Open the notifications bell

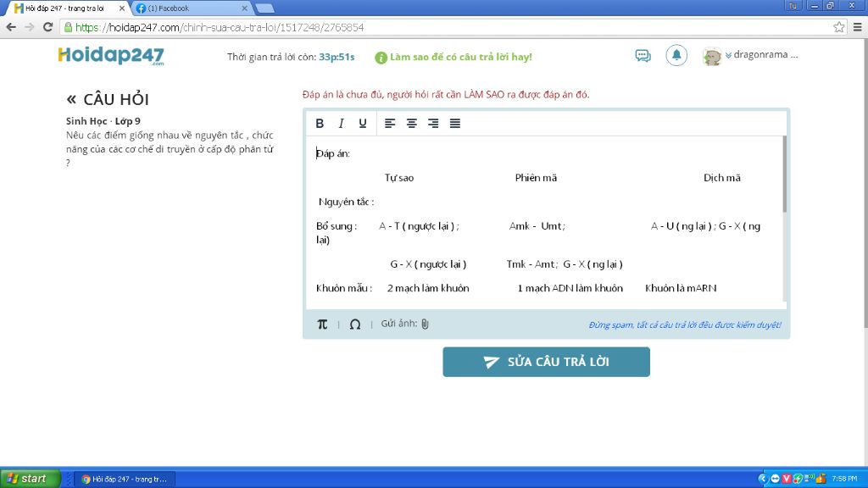pos(676,55)
